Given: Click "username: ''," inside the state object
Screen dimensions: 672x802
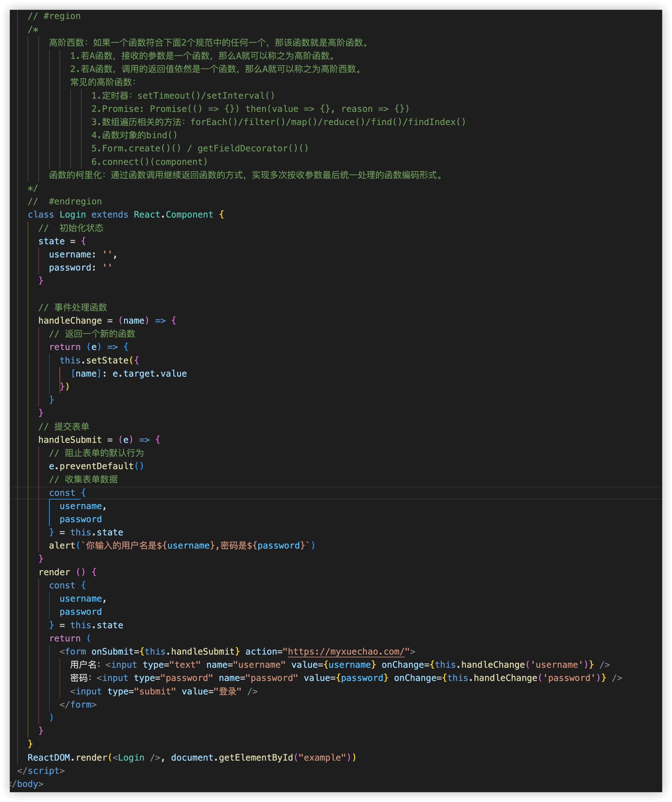Looking at the screenshot, I should tap(83, 254).
